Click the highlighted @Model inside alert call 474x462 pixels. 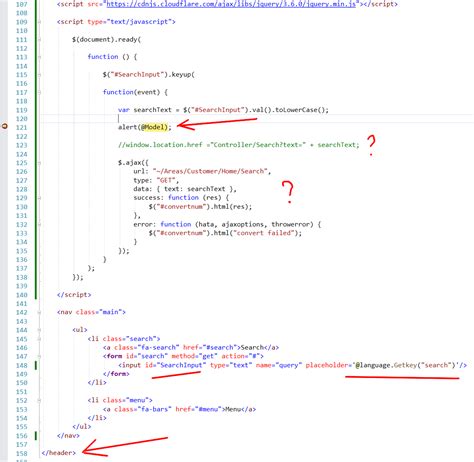point(154,127)
